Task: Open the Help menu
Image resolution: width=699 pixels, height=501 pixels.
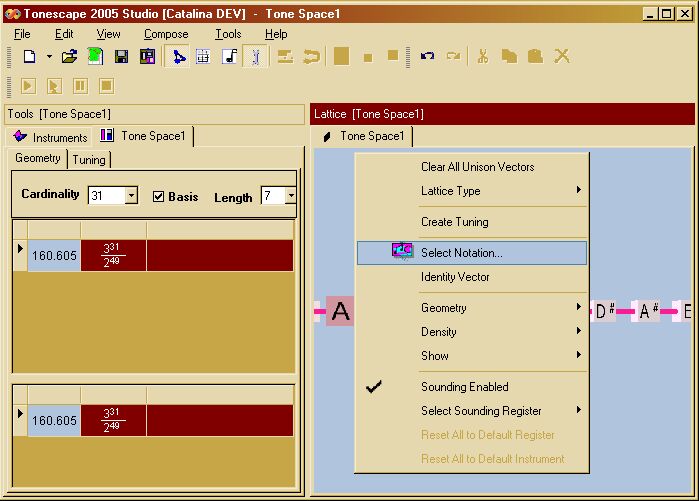Action: click(276, 34)
